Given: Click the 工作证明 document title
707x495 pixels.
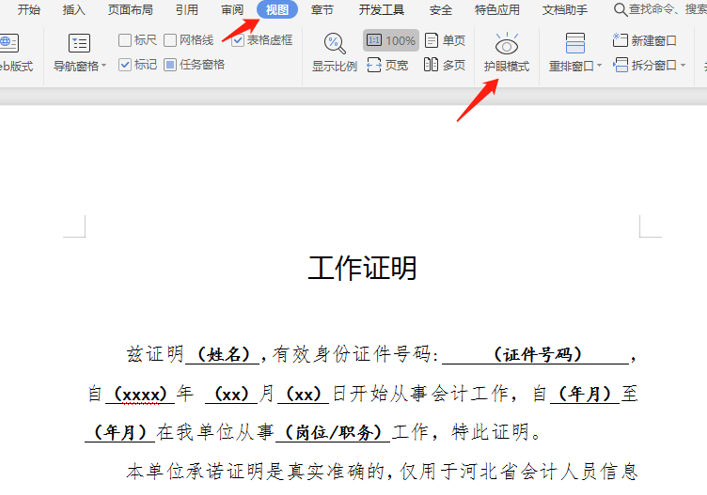Looking at the screenshot, I should 362,268.
